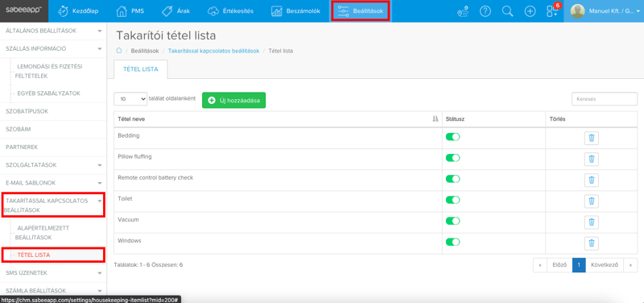
Task: Open the apps grid with notification badge
Action: coord(553,10)
